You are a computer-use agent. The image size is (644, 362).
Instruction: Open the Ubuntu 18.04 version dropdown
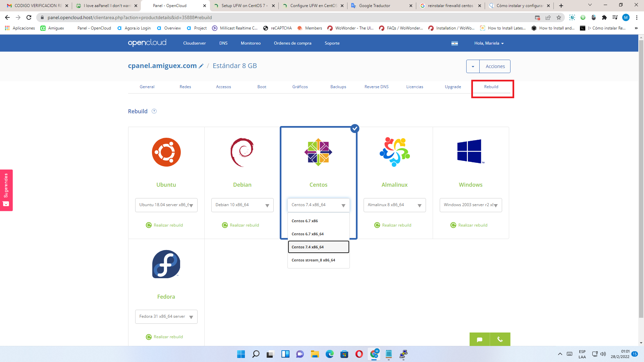(x=166, y=205)
